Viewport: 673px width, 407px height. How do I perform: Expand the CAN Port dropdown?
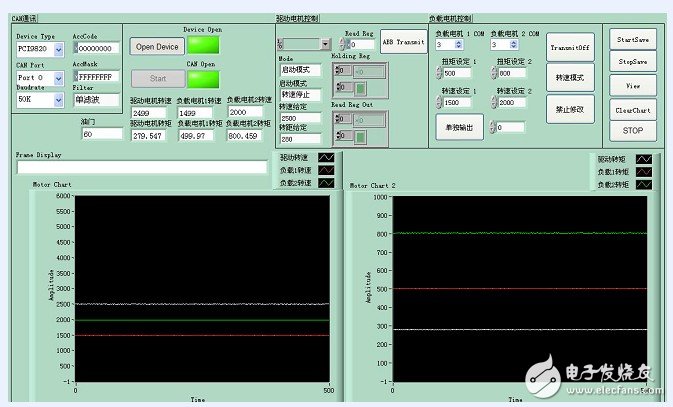pos(59,76)
